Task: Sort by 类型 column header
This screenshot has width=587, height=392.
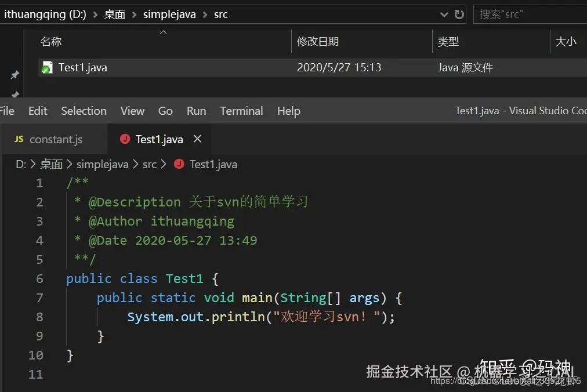Action: coord(448,42)
